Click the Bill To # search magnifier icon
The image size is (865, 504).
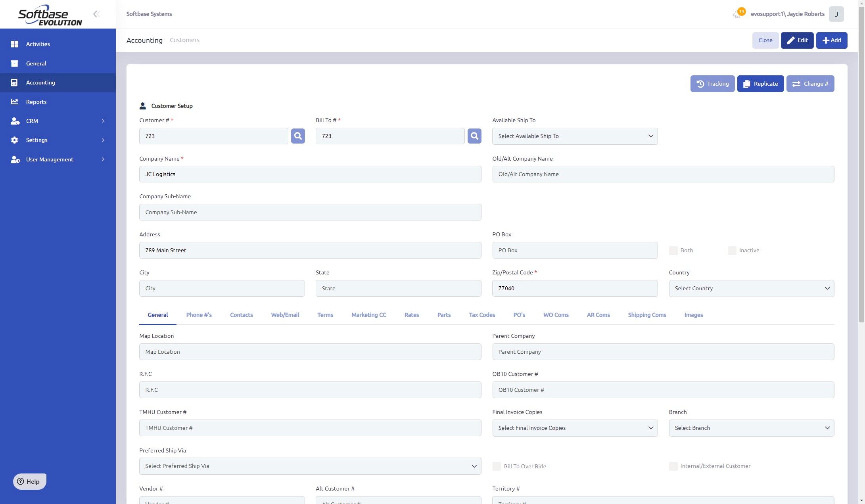tap(474, 136)
